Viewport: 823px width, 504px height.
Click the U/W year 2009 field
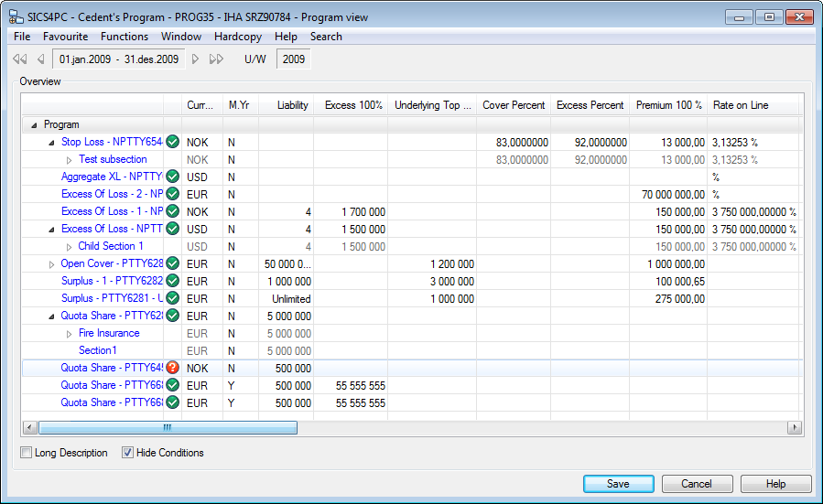tap(293, 59)
